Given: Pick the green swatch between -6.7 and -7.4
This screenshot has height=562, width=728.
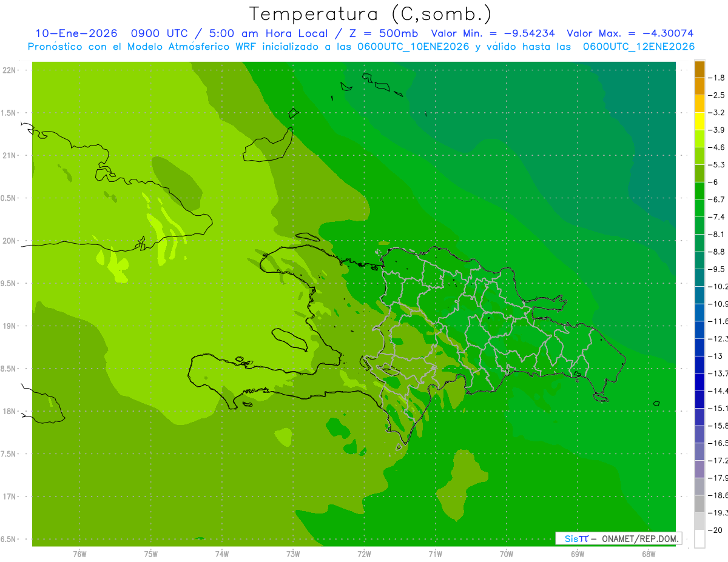Looking at the screenshot, I should [x=700, y=208].
